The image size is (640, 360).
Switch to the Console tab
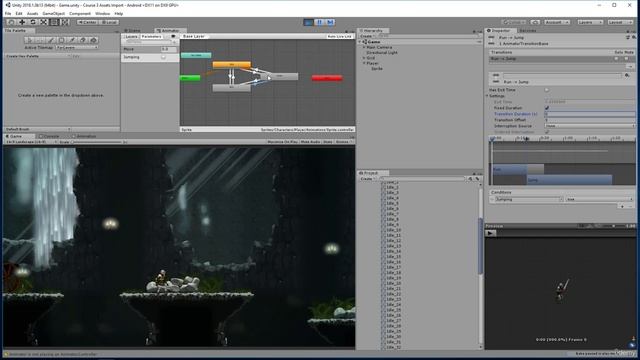[x=49, y=136]
